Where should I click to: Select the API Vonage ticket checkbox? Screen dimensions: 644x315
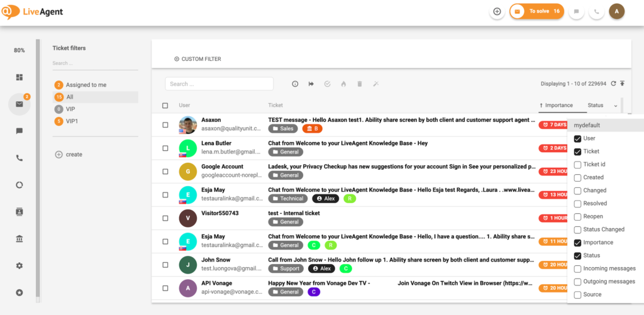coord(165,289)
